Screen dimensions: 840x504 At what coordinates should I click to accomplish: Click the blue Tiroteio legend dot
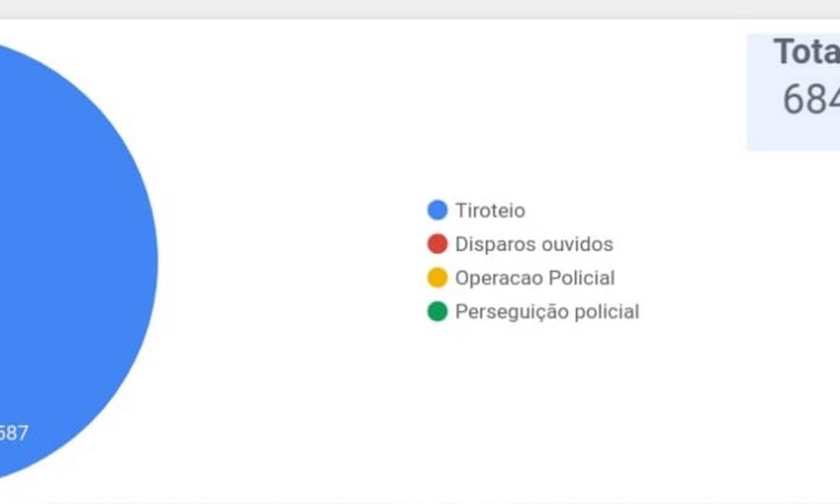pyautogui.click(x=437, y=210)
